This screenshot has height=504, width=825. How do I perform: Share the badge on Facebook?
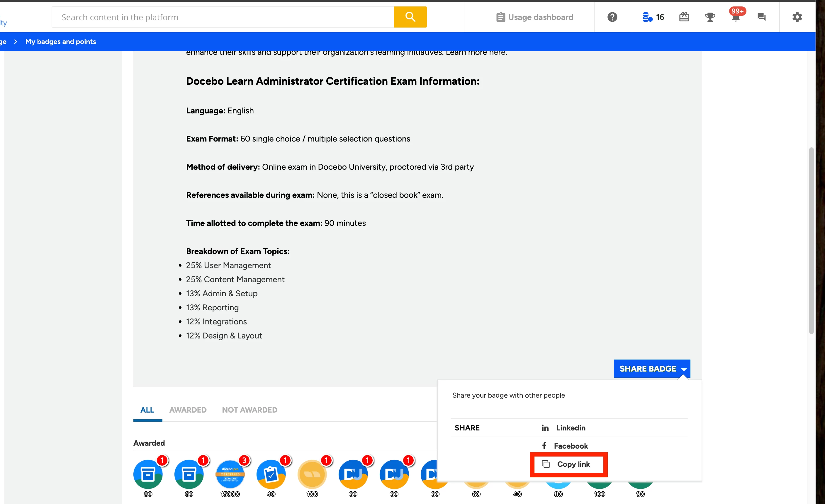tap(570, 446)
